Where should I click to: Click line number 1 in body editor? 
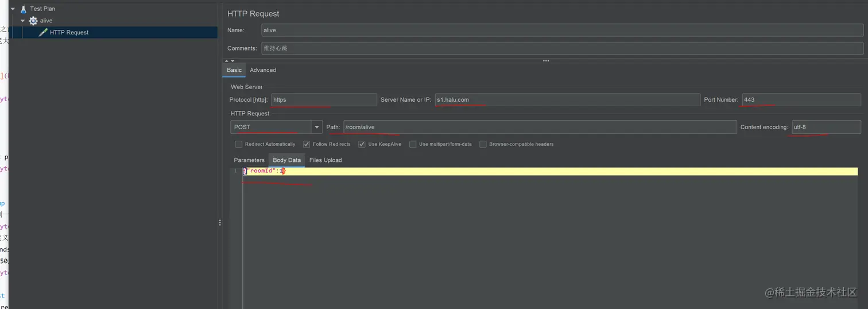point(235,171)
